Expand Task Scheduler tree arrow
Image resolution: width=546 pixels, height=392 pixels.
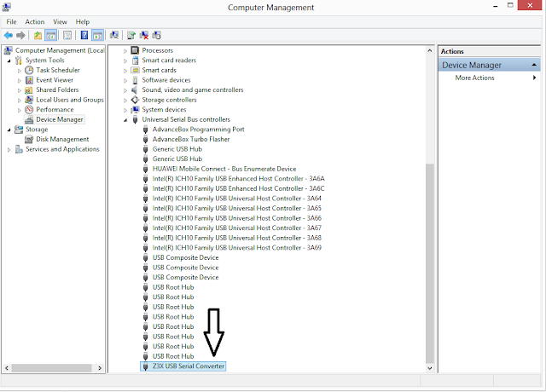[20, 71]
